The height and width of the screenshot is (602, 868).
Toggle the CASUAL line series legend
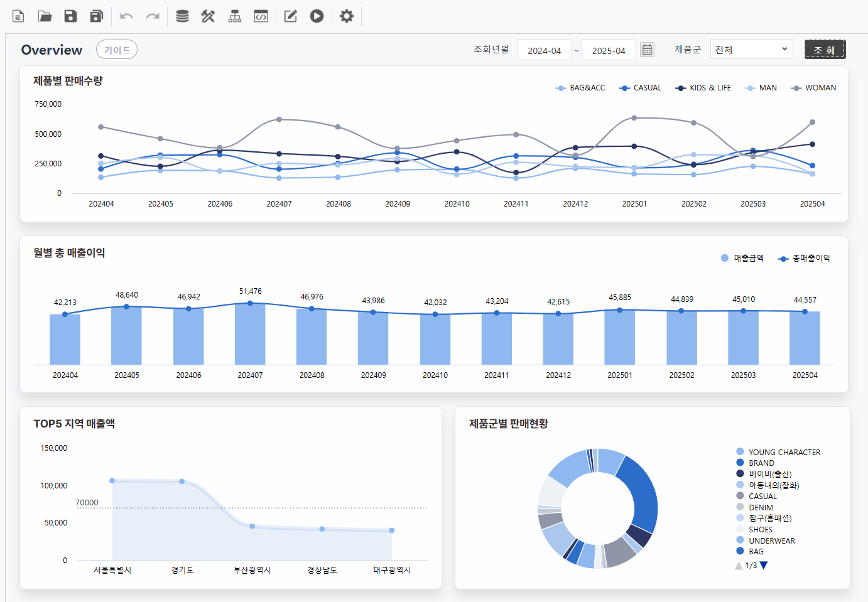(x=641, y=88)
